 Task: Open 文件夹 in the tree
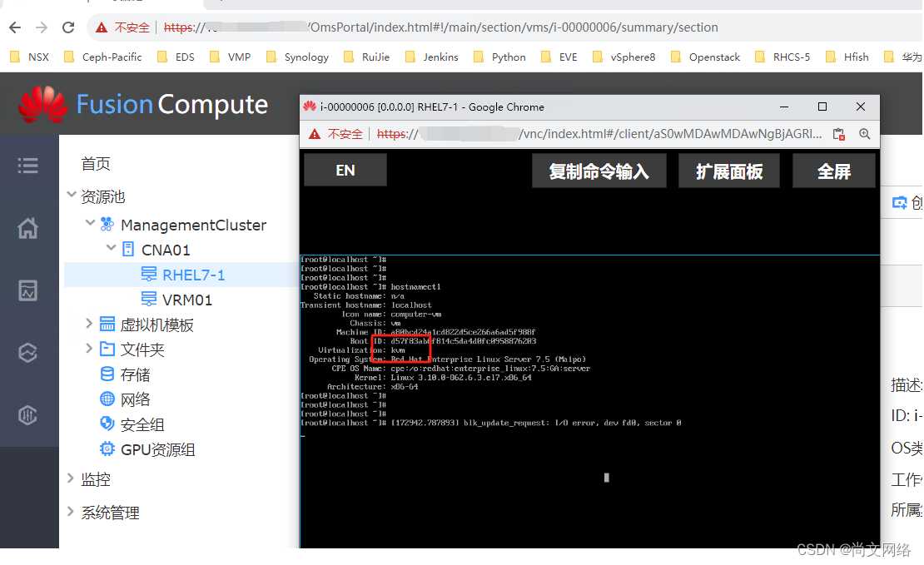coord(142,350)
